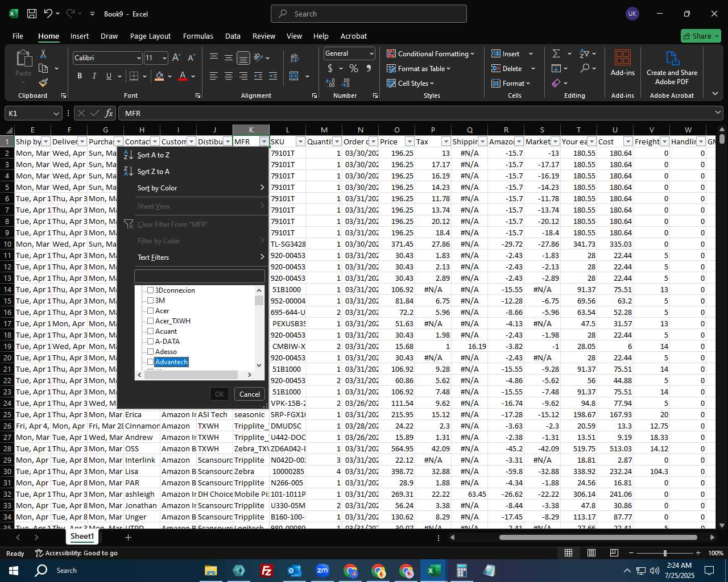The height and width of the screenshot is (582, 728).
Task: Click the Share button
Action: click(x=701, y=36)
